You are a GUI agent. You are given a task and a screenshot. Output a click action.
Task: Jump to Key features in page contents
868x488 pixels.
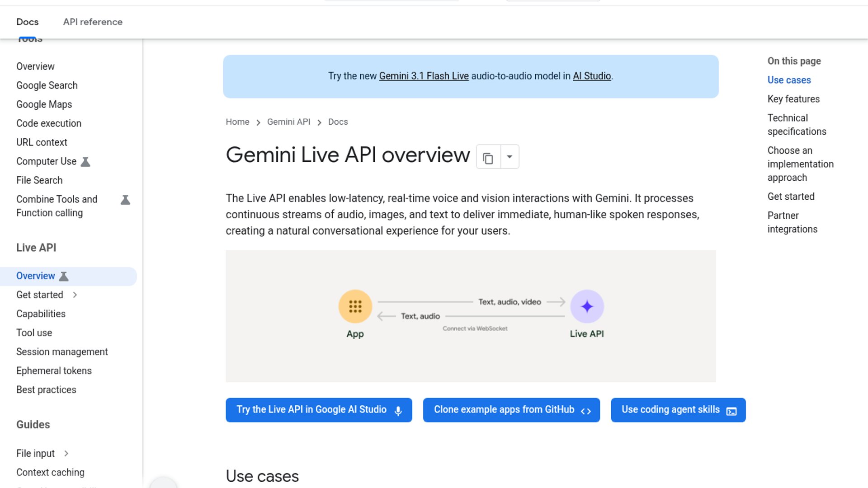(793, 99)
